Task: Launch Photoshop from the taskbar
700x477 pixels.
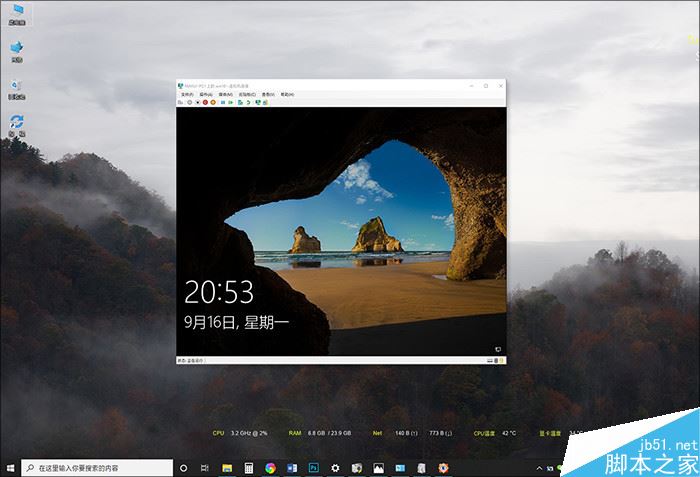Action: [313, 467]
